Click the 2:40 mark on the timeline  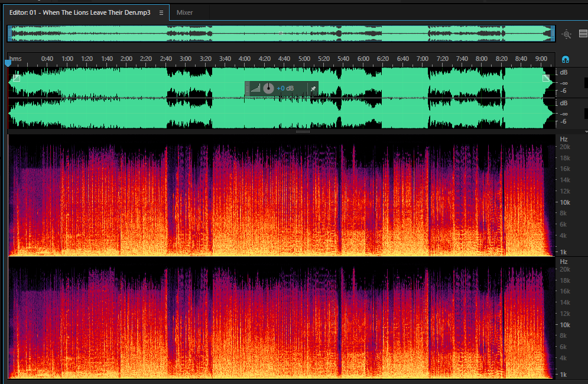tap(165, 59)
